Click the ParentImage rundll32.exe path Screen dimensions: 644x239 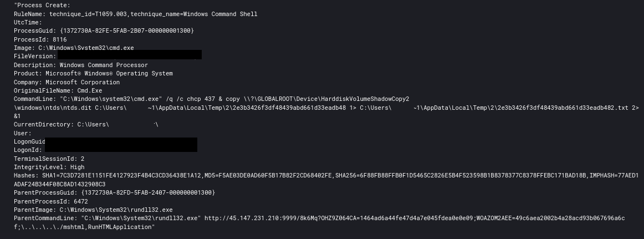(116, 210)
